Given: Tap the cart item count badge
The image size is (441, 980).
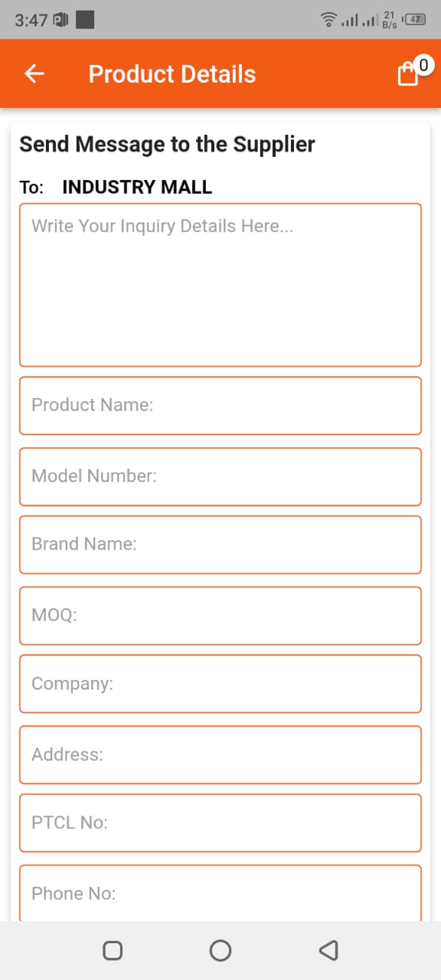Looking at the screenshot, I should click(x=424, y=64).
